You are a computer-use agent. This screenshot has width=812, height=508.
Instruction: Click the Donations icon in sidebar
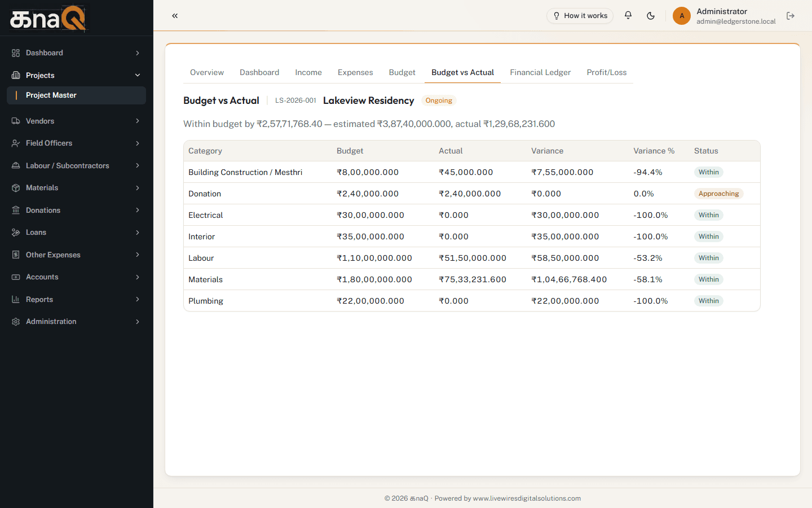[x=16, y=210]
